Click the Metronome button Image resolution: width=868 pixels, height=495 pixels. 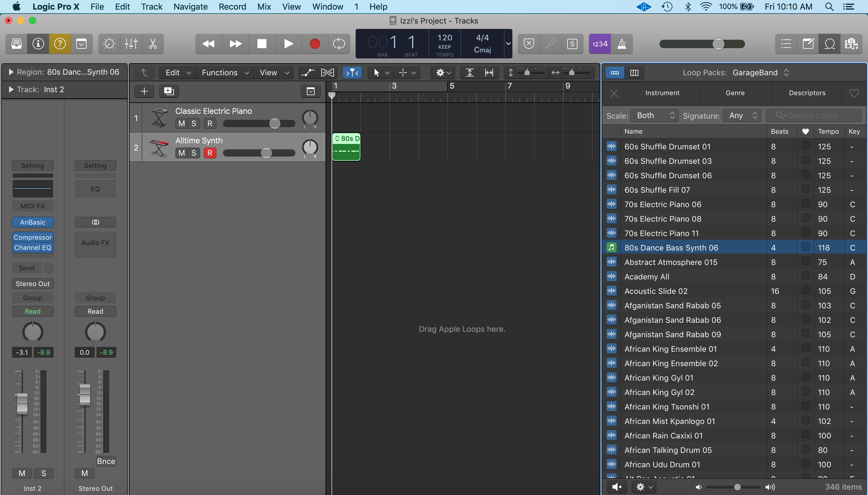622,44
